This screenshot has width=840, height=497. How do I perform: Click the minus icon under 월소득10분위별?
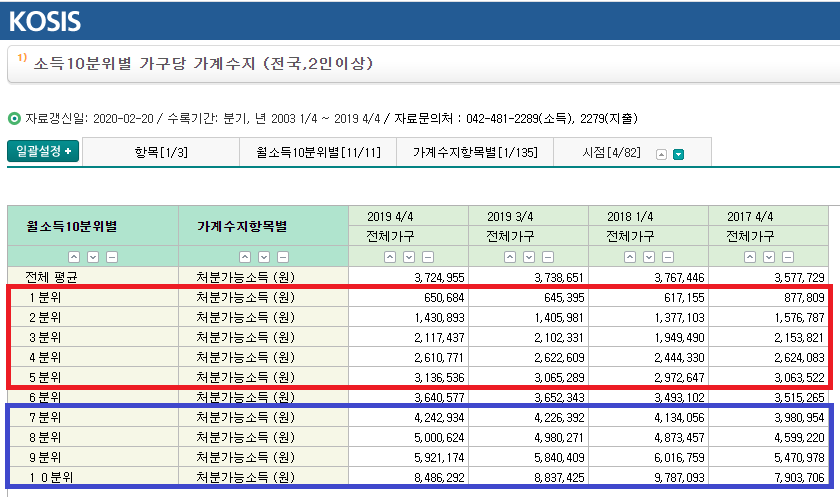[x=112, y=257]
